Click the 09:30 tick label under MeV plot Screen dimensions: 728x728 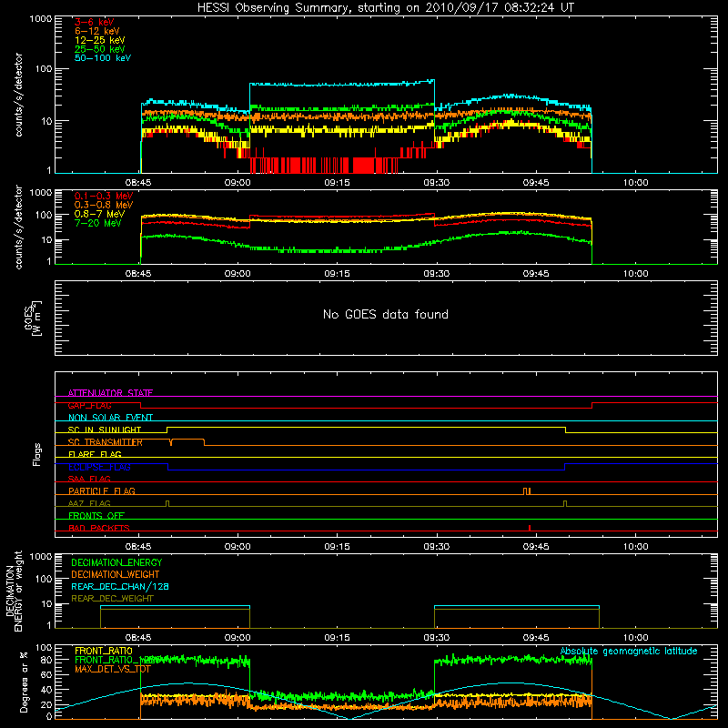tap(437, 274)
